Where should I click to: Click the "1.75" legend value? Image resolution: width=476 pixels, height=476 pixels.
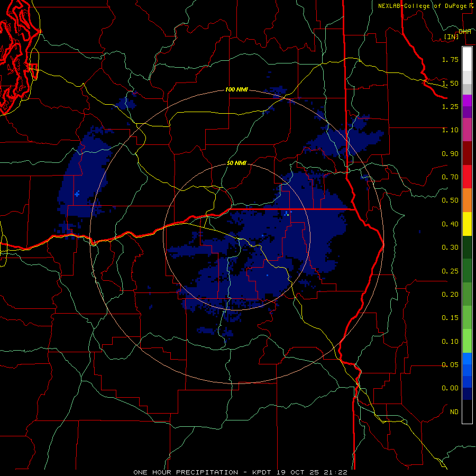tap(450, 59)
